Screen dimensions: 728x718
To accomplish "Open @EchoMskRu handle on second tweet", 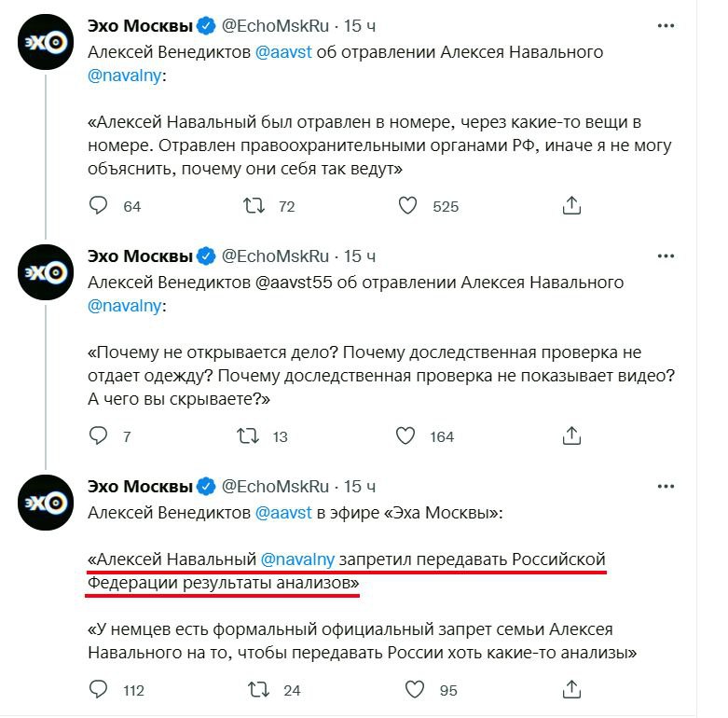I will (274, 255).
